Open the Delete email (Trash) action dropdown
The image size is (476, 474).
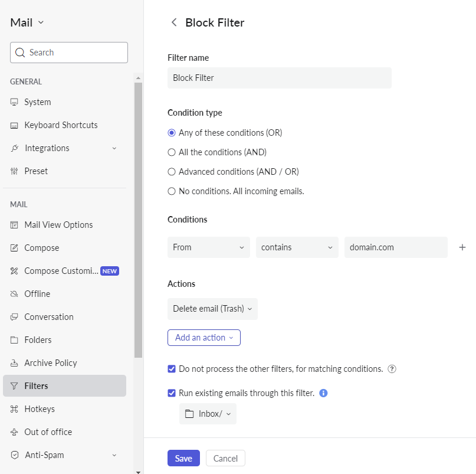(212, 309)
